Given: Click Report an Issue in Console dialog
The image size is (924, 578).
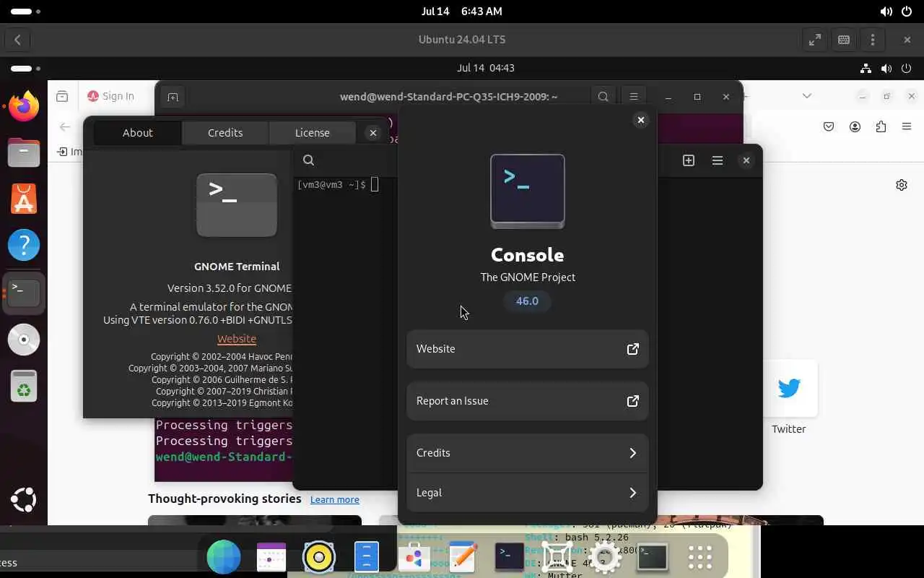Looking at the screenshot, I should [x=528, y=401].
